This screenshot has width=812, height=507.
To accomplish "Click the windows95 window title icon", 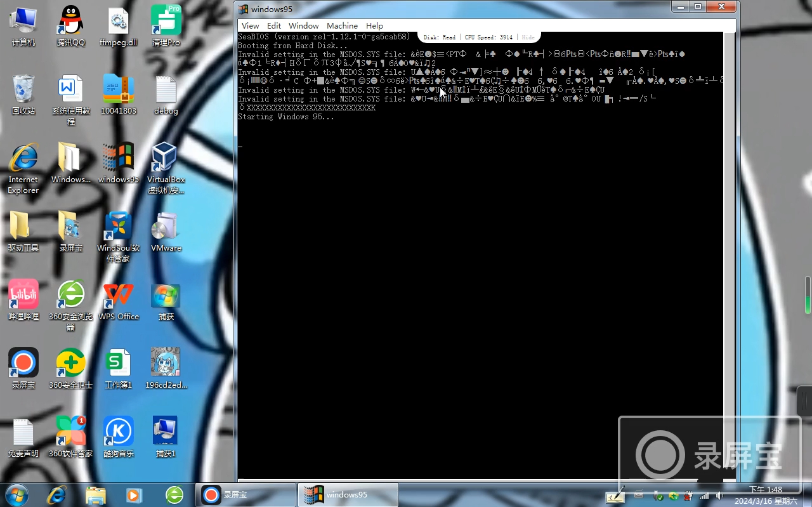I will pos(243,8).
